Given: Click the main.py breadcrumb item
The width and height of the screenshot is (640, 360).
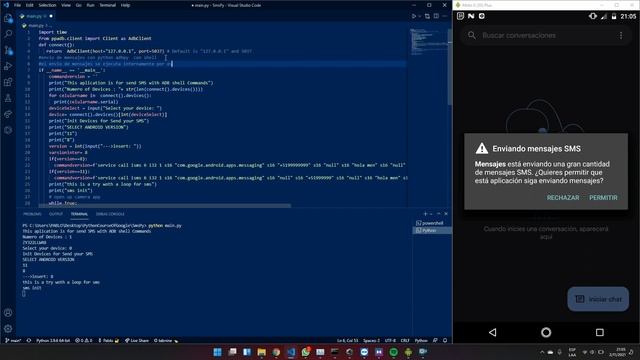Looking at the screenshot, I should point(35,25).
